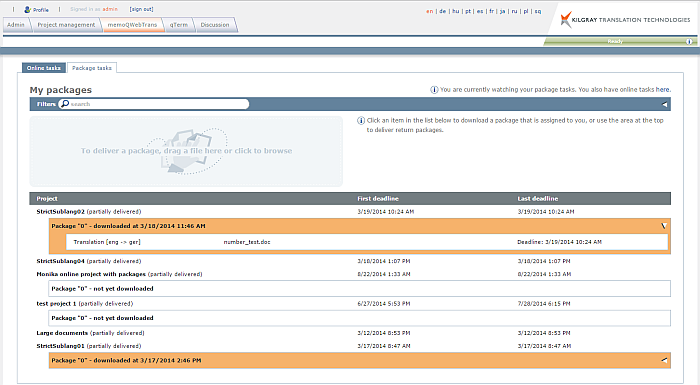The width and height of the screenshot is (700, 385).
Task: Open the Admin tab
Action: tap(16, 25)
